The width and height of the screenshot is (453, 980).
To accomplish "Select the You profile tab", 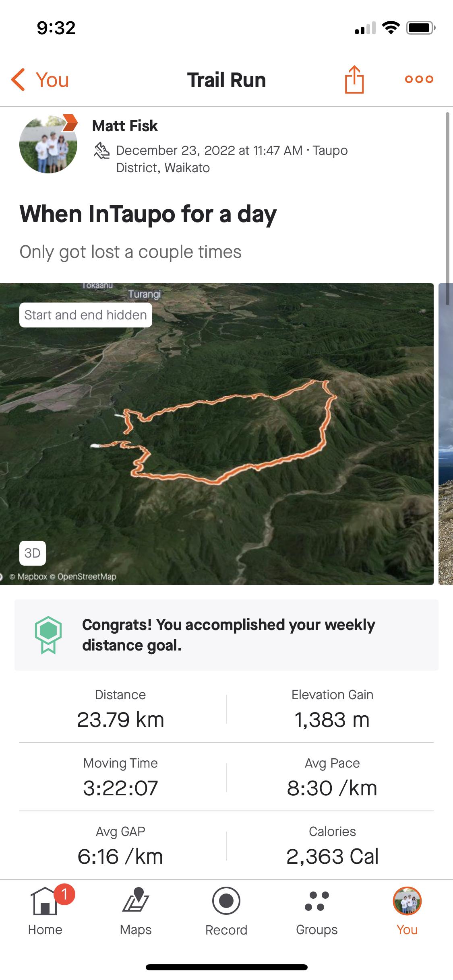I will (407, 908).
